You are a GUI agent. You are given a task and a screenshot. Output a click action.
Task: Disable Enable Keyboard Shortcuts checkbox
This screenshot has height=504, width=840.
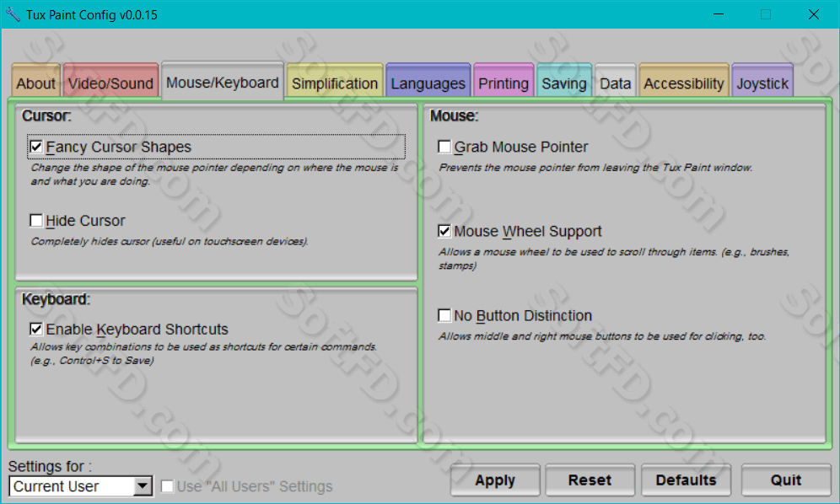point(36,329)
